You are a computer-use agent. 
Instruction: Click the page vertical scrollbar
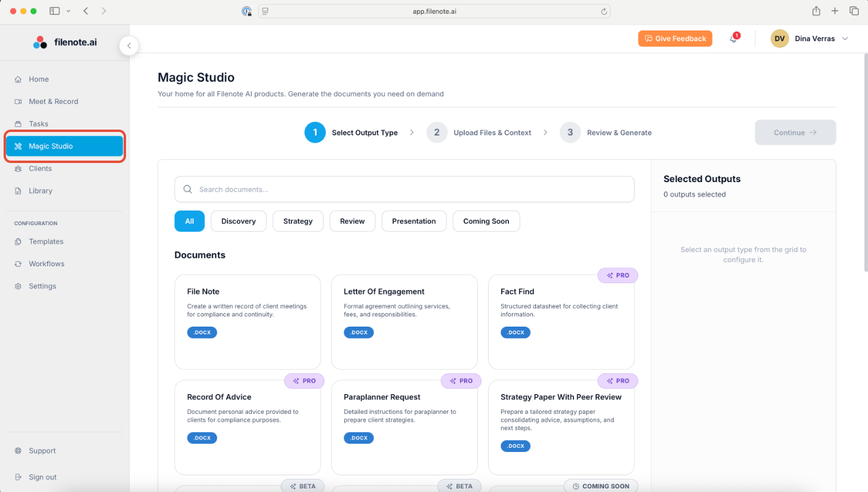point(865,161)
